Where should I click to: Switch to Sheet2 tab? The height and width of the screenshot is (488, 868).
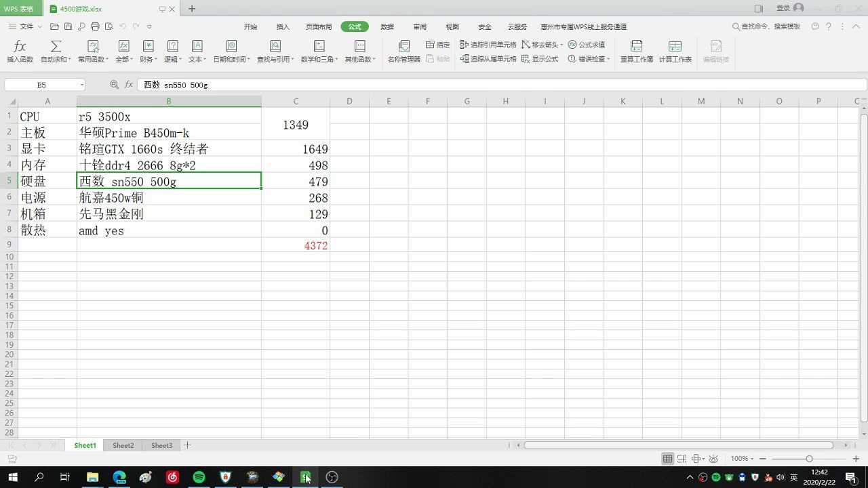[x=123, y=445]
